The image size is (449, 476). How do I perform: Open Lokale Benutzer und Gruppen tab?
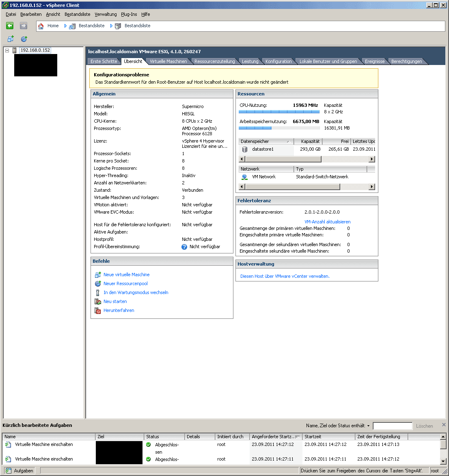[x=328, y=61]
